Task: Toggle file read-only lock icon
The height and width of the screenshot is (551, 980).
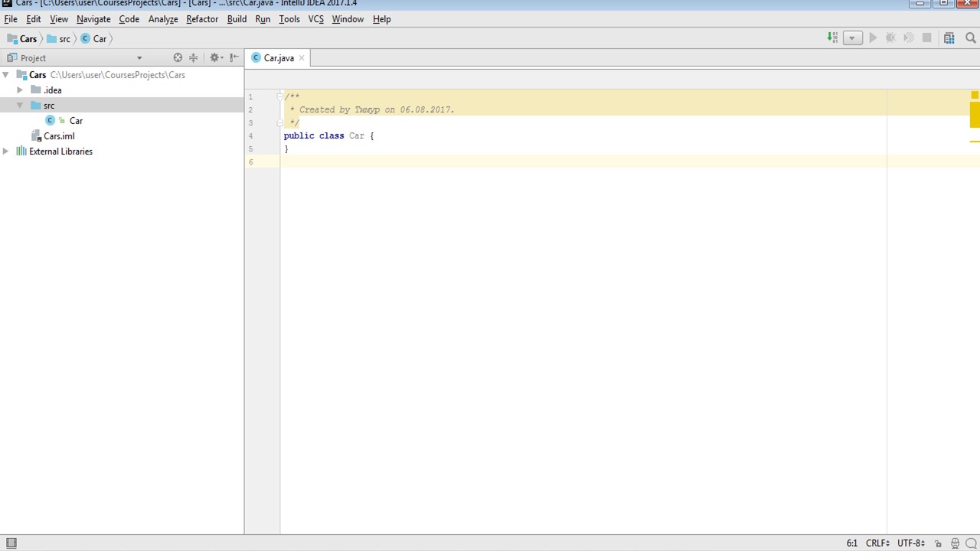Action: coord(938,543)
